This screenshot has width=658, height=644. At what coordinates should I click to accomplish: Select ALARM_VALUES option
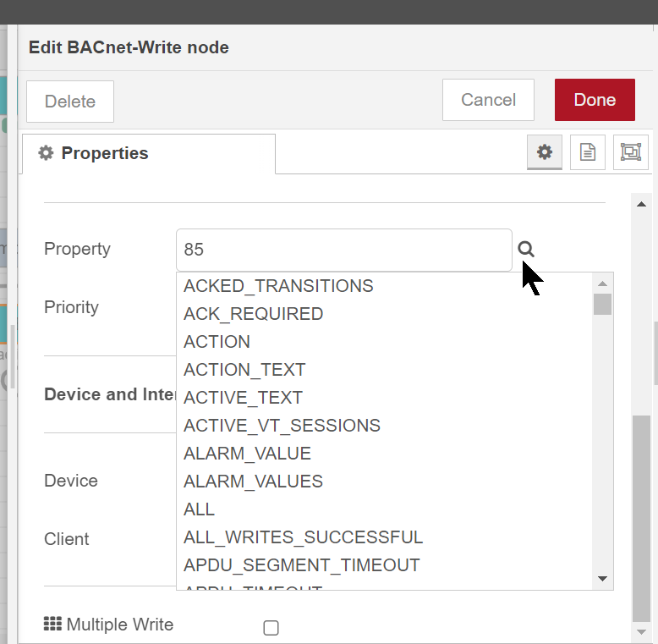click(x=384, y=482)
